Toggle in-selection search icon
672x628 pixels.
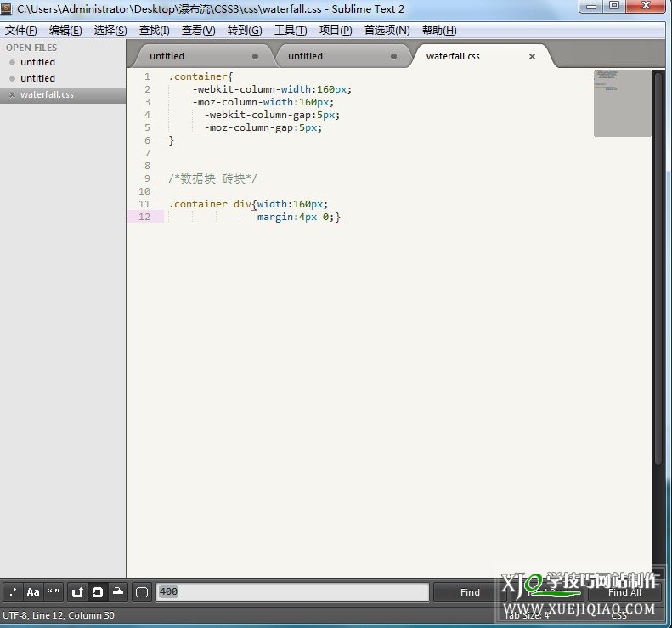(x=118, y=592)
